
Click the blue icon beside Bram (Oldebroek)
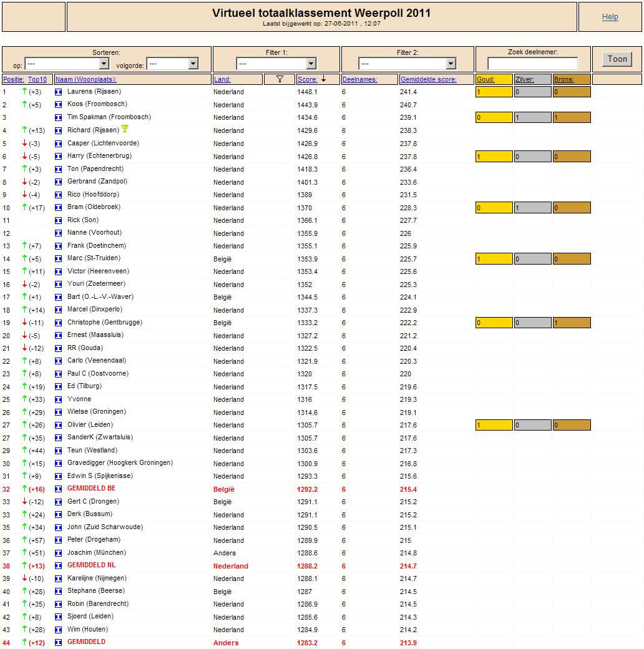59,208
